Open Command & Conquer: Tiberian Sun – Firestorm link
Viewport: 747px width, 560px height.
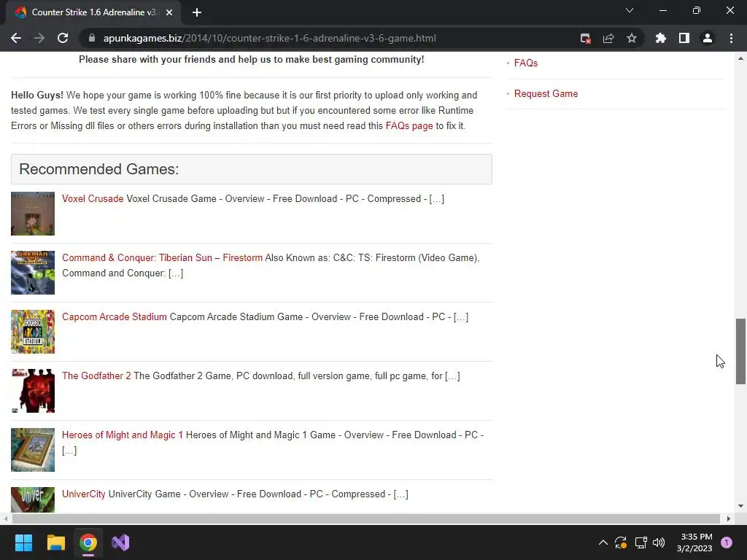(162, 257)
